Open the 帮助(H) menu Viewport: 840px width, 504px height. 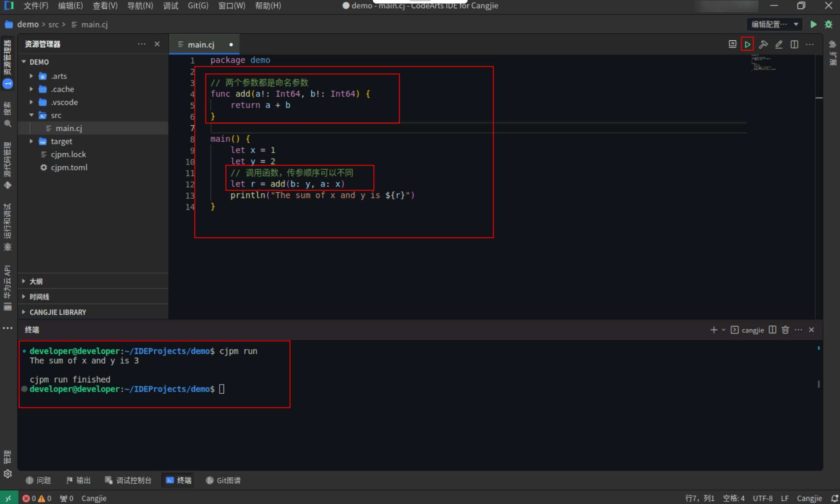tap(268, 6)
